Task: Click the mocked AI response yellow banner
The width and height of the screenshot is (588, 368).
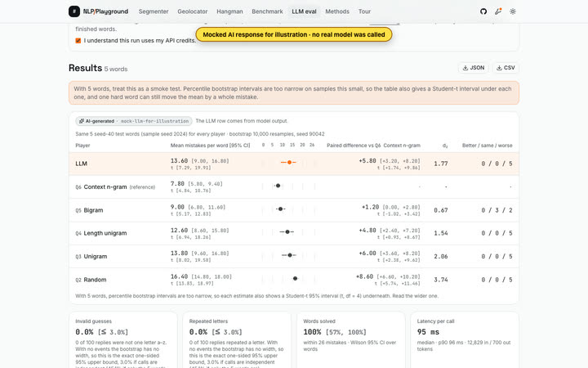Action: click(294, 34)
